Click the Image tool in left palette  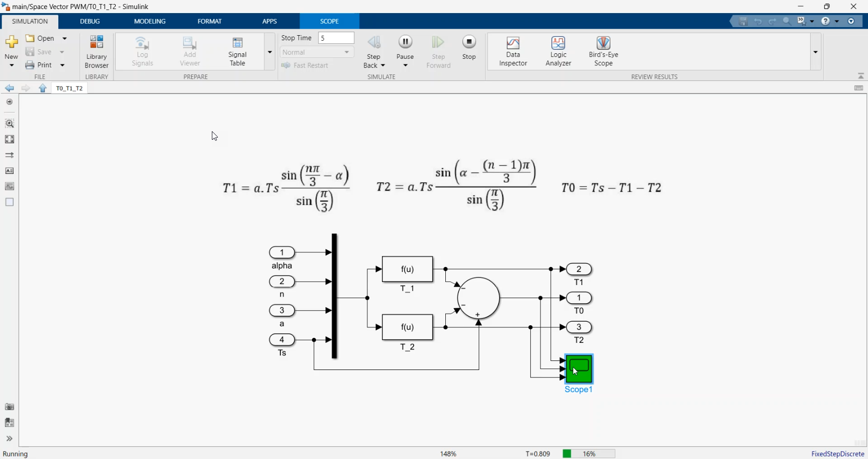[x=10, y=187]
